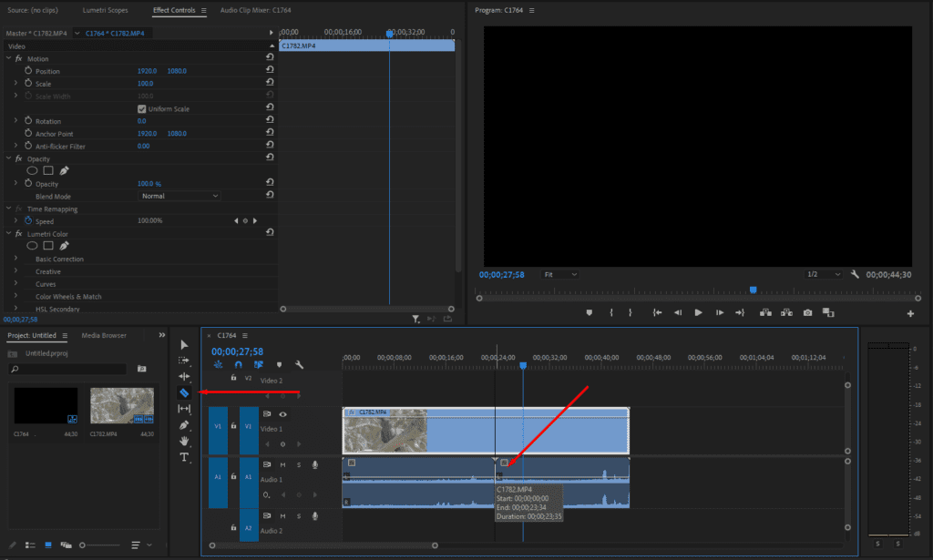Click the timeline playhead marker

click(x=523, y=365)
